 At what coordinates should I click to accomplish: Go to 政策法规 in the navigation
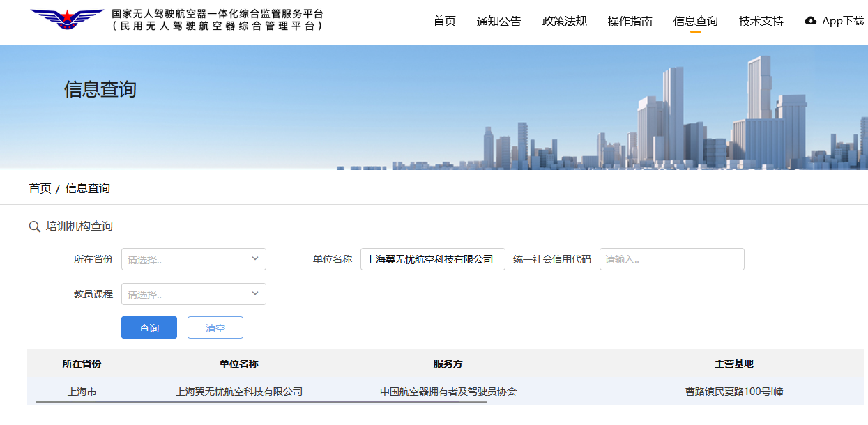point(565,21)
